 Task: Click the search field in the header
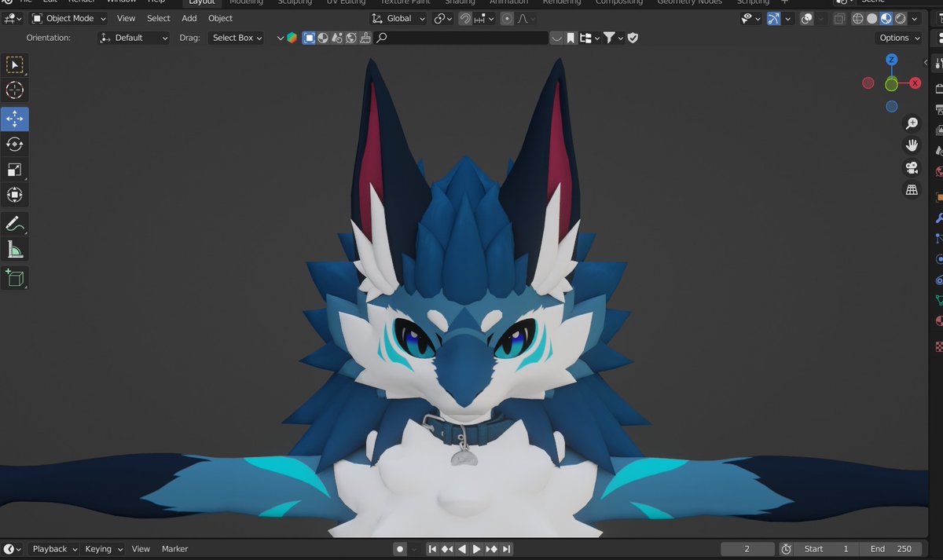click(461, 38)
